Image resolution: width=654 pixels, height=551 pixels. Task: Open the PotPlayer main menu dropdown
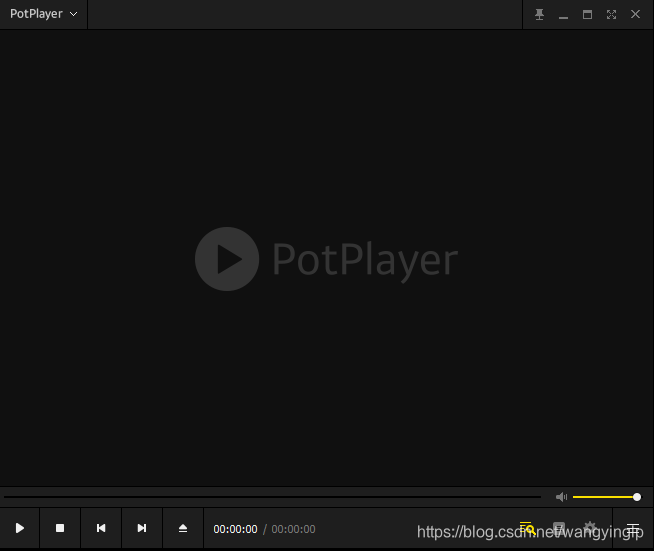pos(43,14)
